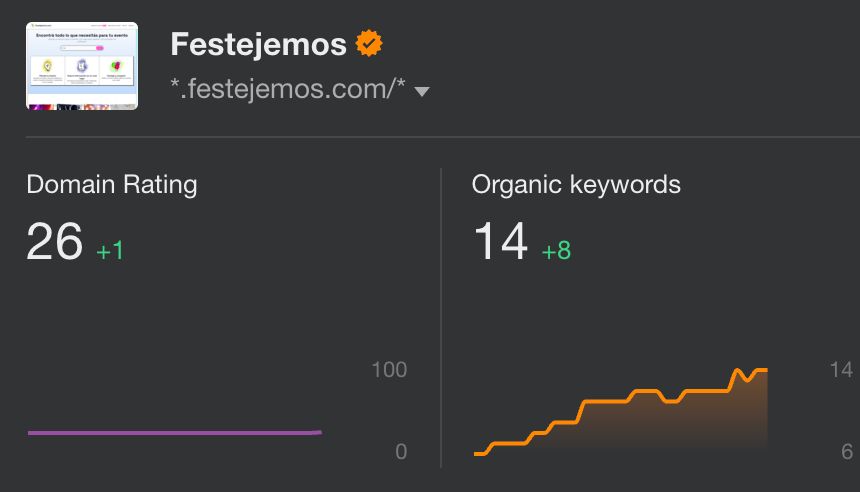860x492 pixels.
Task: Click the green +1 rating change
Action: [110, 251]
